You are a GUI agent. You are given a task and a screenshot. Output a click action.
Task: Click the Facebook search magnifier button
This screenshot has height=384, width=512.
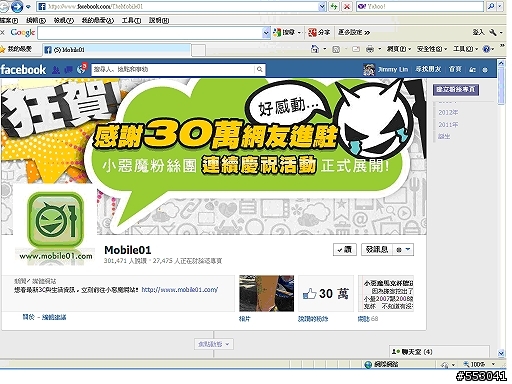tap(259, 69)
